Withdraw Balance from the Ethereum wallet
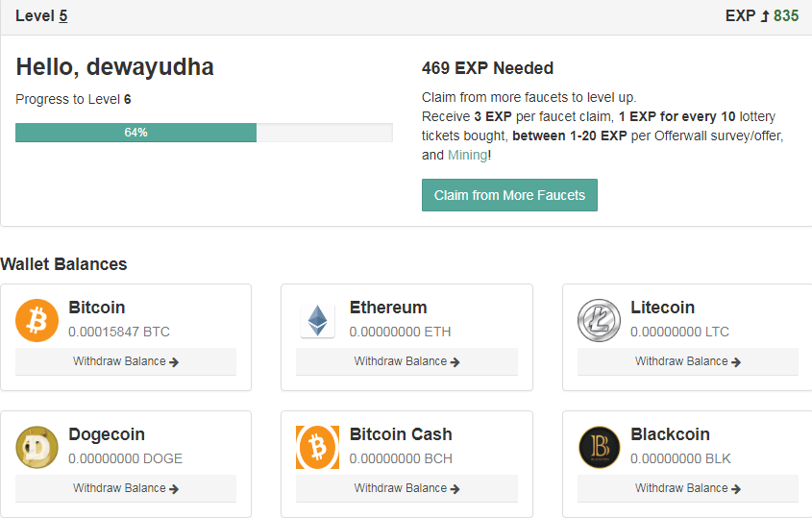 tap(407, 361)
